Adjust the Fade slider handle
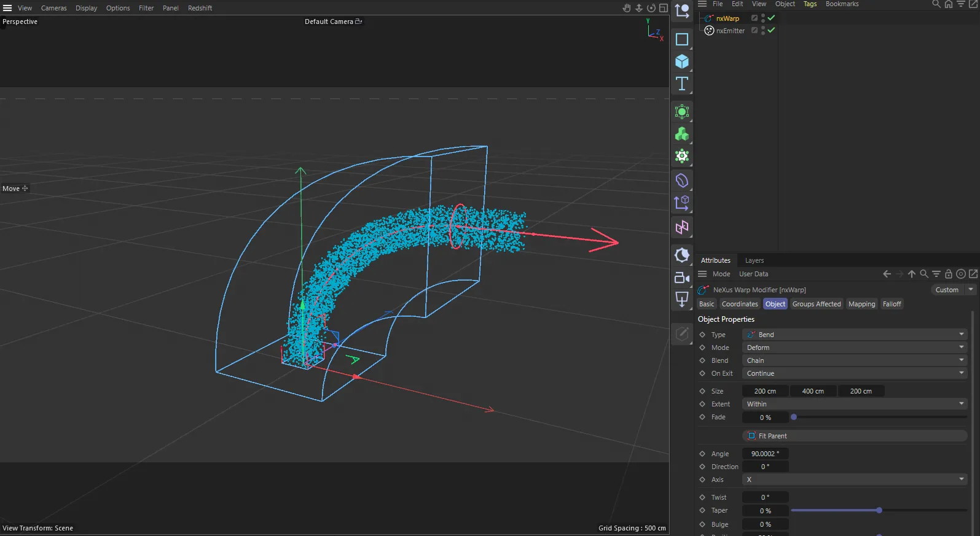Image resolution: width=980 pixels, height=536 pixels. 794,417
